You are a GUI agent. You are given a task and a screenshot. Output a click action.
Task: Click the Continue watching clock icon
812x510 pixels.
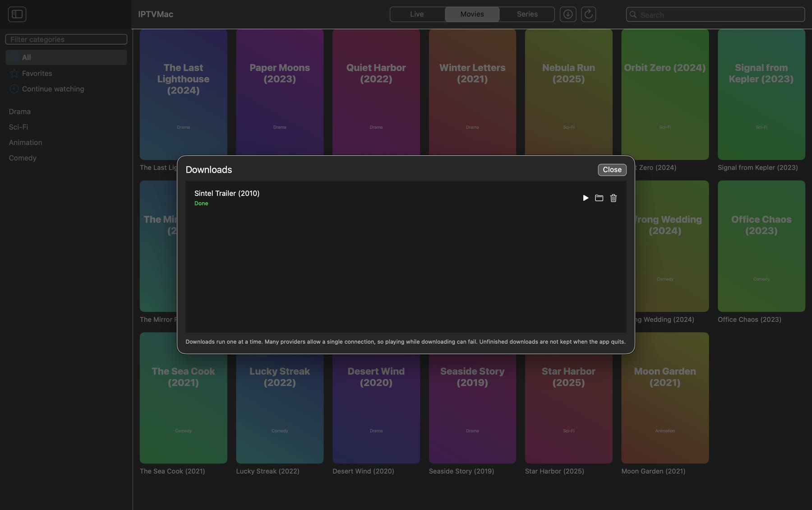coord(14,89)
